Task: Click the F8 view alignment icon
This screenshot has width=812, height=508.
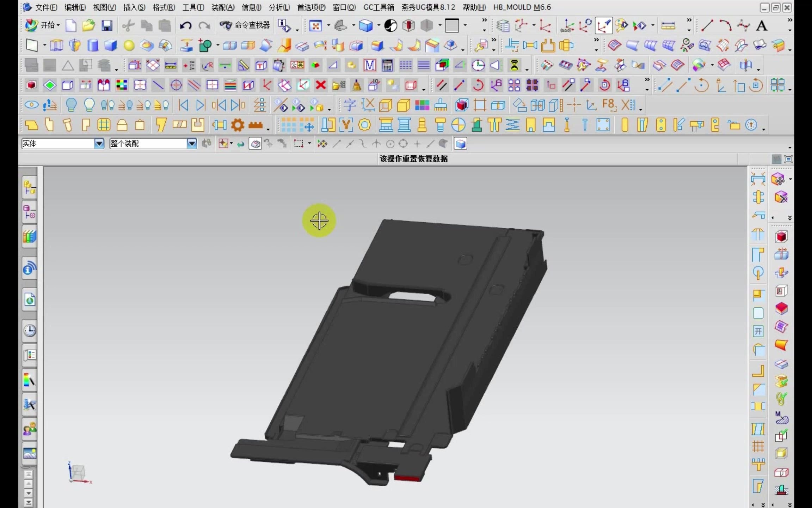Action: [609, 105]
